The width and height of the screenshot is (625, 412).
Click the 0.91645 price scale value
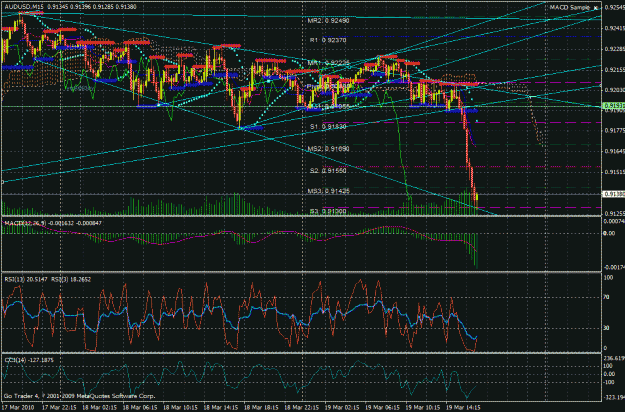coord(615,151)
